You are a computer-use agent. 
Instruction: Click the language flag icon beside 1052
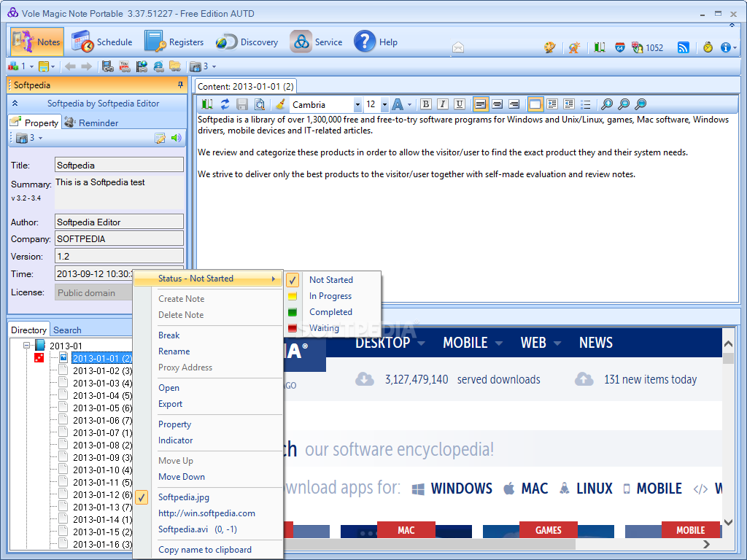click(x=637, y=47)
